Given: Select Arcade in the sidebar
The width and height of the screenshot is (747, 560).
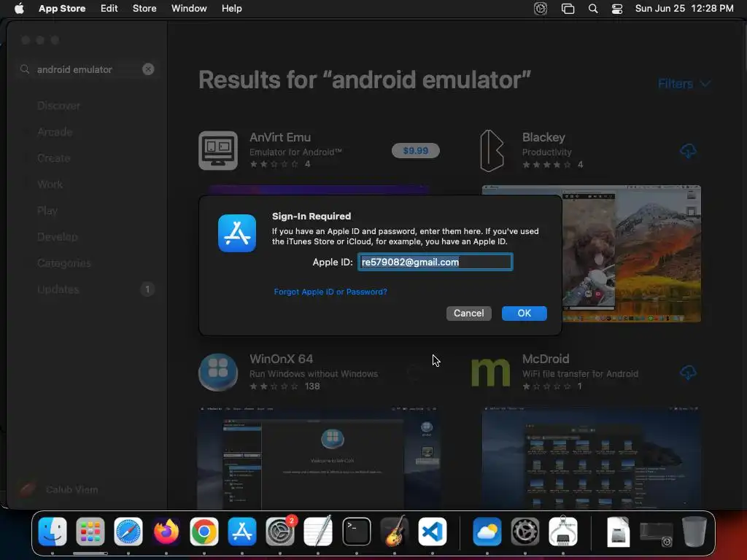Looking at the screenshot, I should point(55,132).
